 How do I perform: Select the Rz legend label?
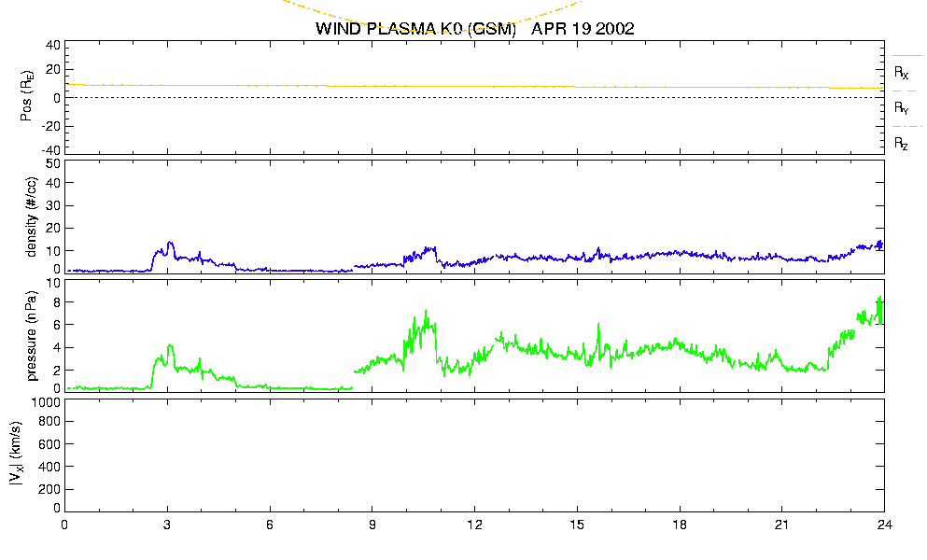[901, 143]
